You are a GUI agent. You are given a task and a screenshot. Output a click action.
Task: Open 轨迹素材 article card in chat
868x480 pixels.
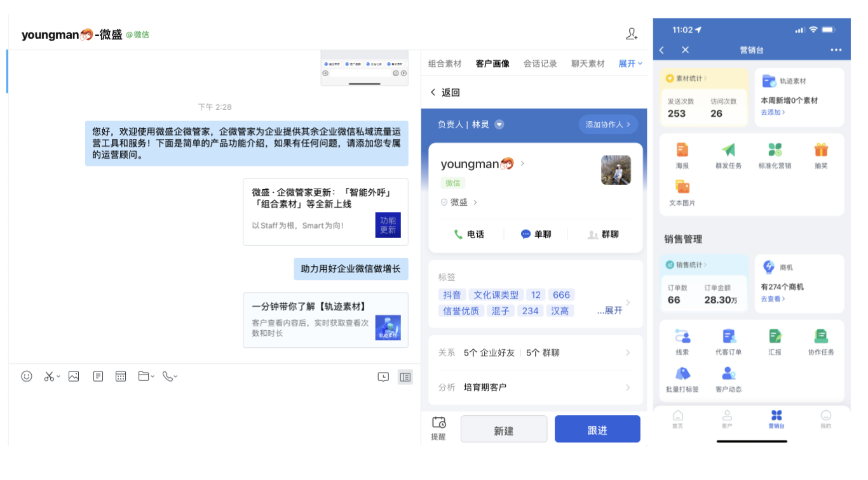pyautogui.click(x=325, y=320)
